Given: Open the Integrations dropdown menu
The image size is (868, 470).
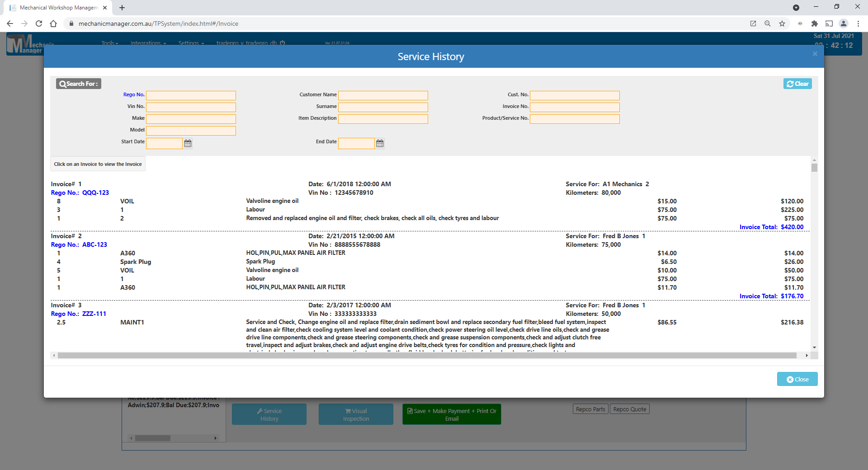Looking at the screenshot, I should (x=148, y=43).
